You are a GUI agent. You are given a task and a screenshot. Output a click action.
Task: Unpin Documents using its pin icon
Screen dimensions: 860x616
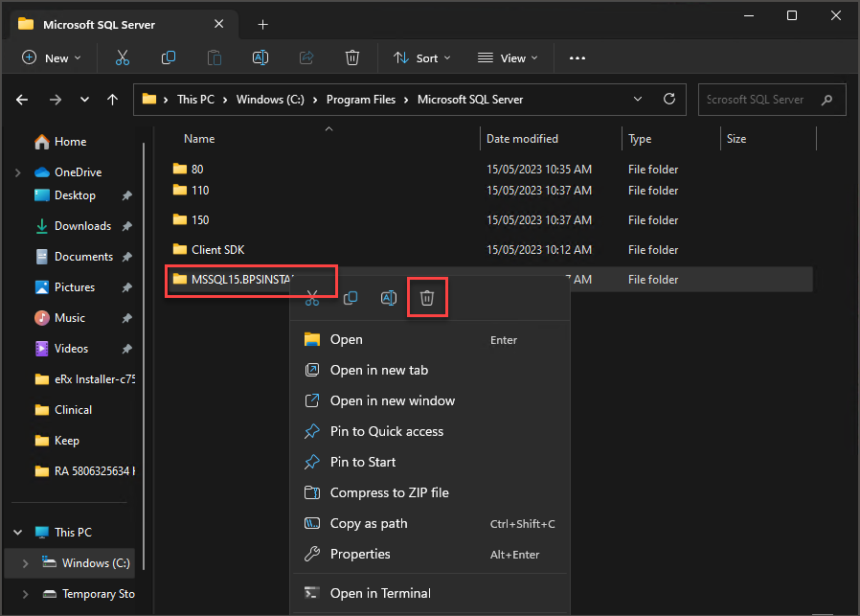[x=127, y=257]
